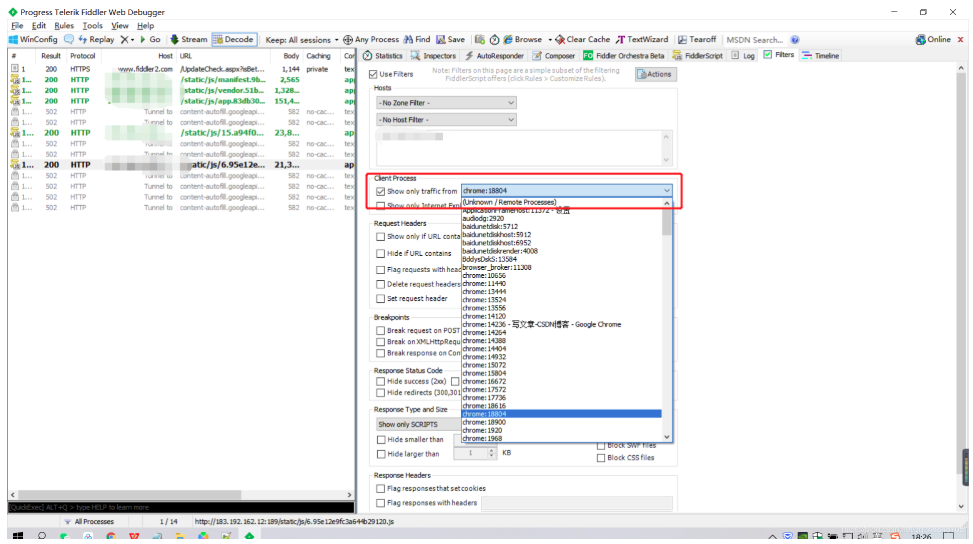Image resolution: width=973 pixels, height=544 pixels.
Task: Switch to the Inspectors tab
Action: 433,56
